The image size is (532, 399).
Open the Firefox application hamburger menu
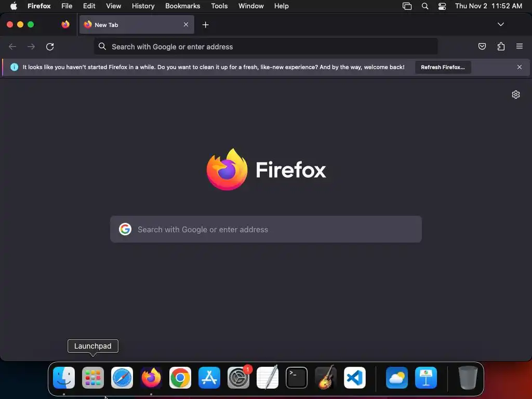[519, 46]
